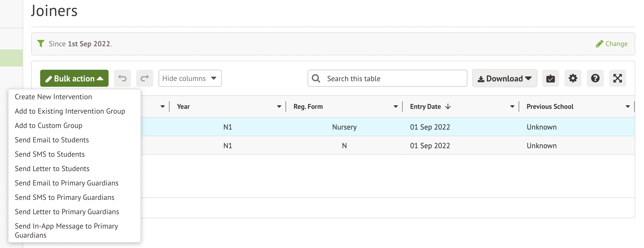Click the magnifier search icon
Image resolution: width=644 pixels, height=248 pixels.
pyautogui.click(x=316, y=78)
